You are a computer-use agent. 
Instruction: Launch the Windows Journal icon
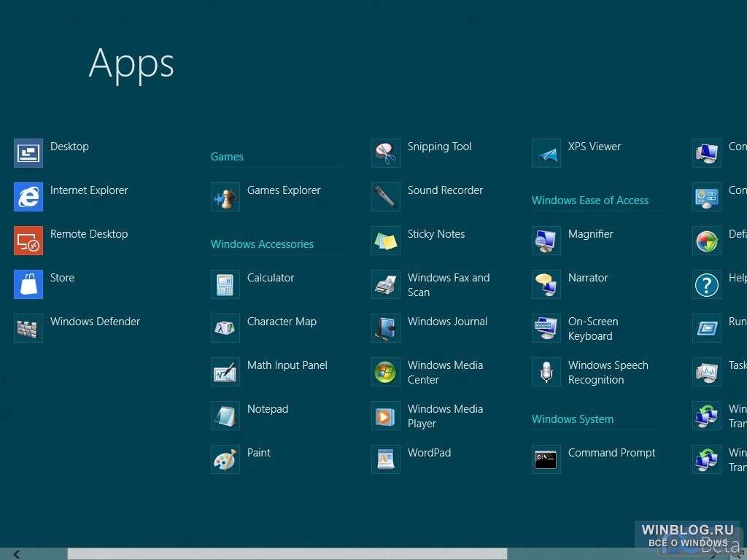(x=386, y=328)
